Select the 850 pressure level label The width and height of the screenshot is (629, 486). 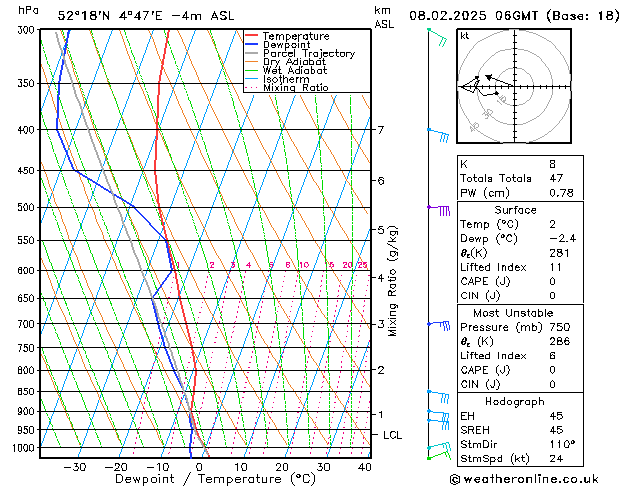pos(28,392)
